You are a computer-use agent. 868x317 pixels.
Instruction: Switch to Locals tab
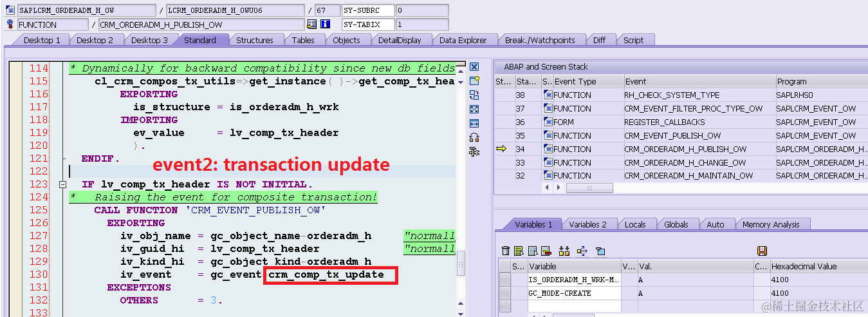click(x=635, y=224)
